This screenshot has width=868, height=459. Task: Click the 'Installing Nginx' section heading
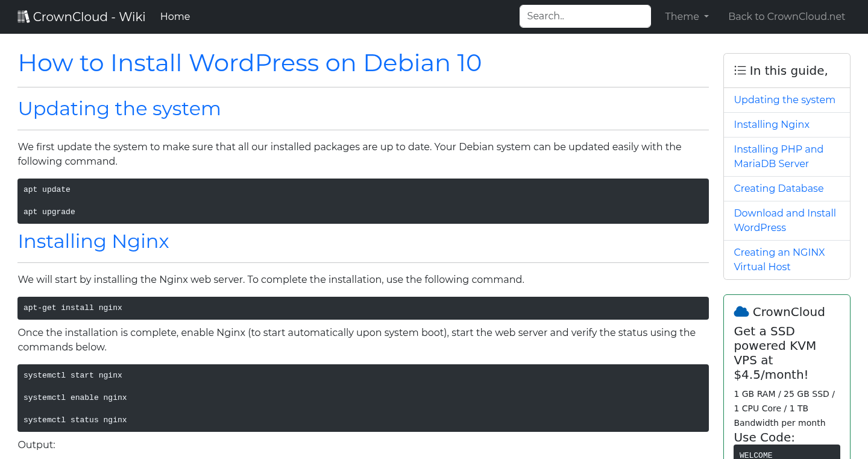coord(93,241)
